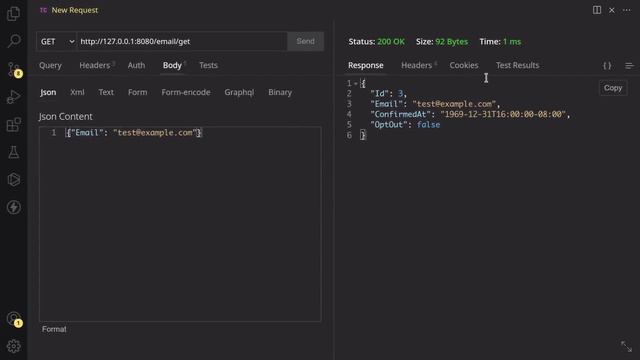
Task: Switch to the request Headers tab
Action: [x=95, y=65]
